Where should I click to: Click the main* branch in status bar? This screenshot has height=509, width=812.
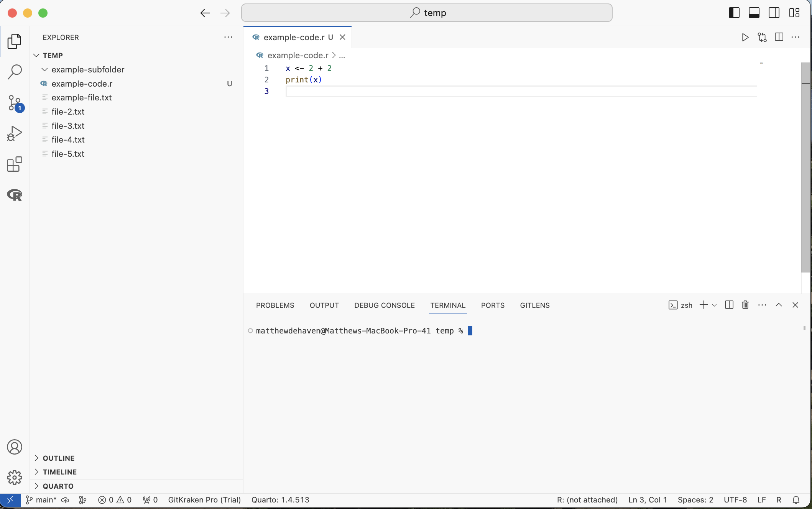(41, 500)
